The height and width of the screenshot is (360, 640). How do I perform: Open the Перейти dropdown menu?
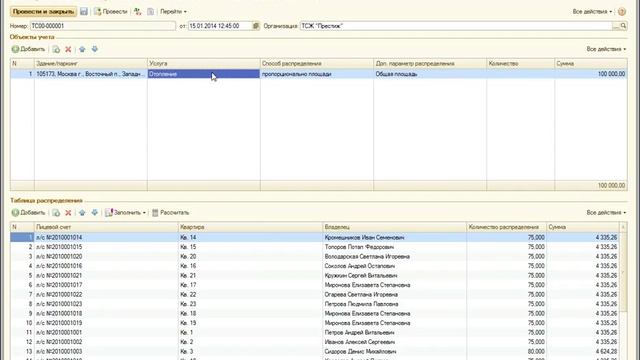pos(173,11)
